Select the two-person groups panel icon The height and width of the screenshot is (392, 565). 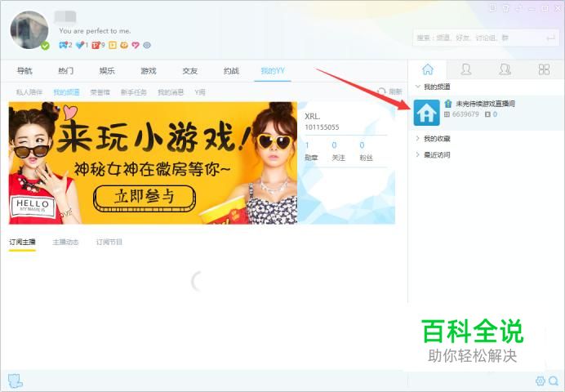505,69
